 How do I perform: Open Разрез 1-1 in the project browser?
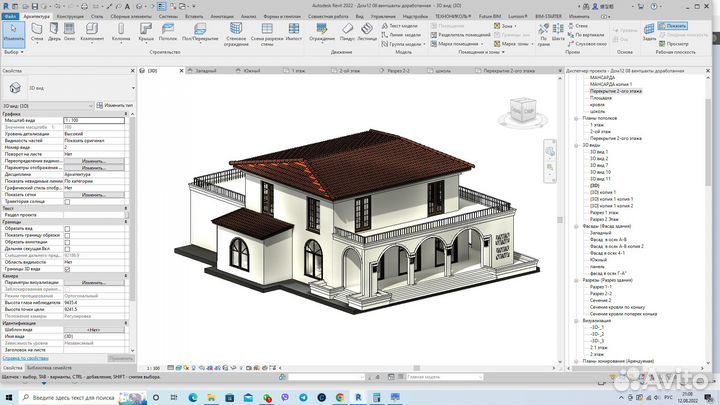click(599, 286)
